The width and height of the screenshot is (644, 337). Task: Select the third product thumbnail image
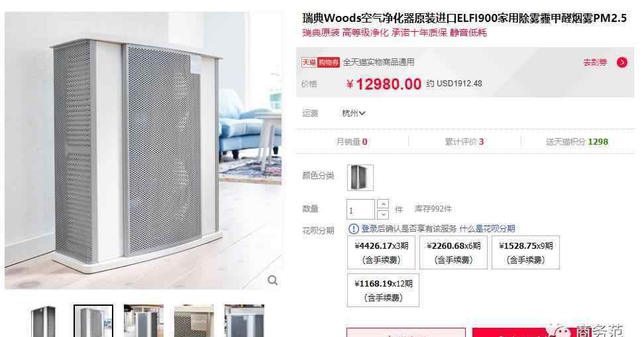tap(144, 321)
